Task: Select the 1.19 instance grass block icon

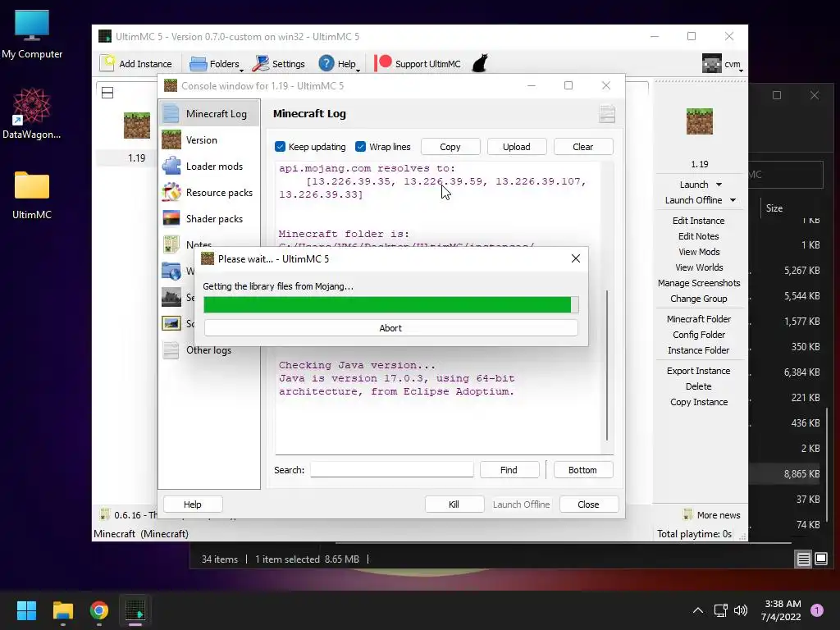Action: (137, 126)
